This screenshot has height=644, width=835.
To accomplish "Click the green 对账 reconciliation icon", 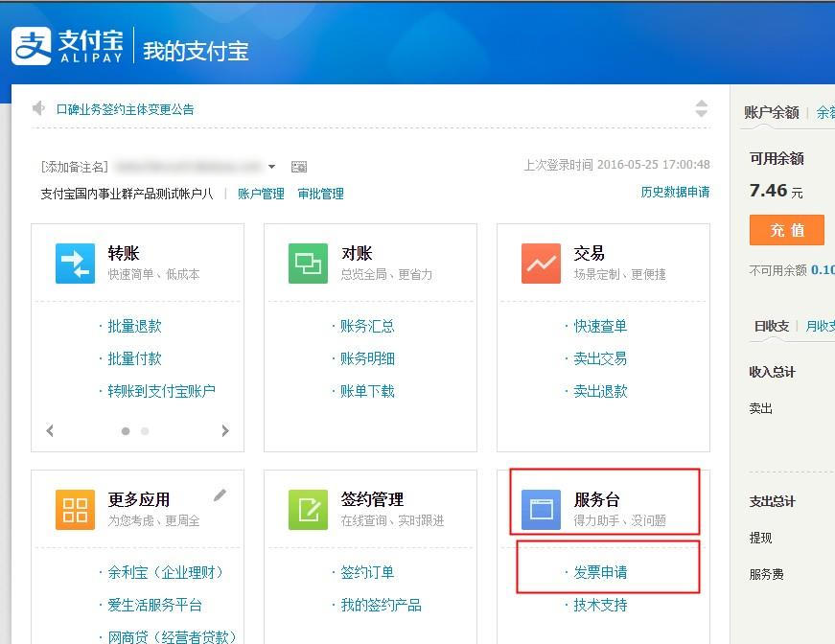I will tap(308, 264).
